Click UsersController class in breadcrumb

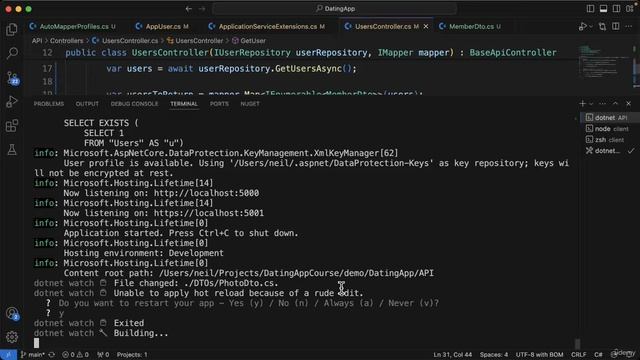click(x=195, y=41)
